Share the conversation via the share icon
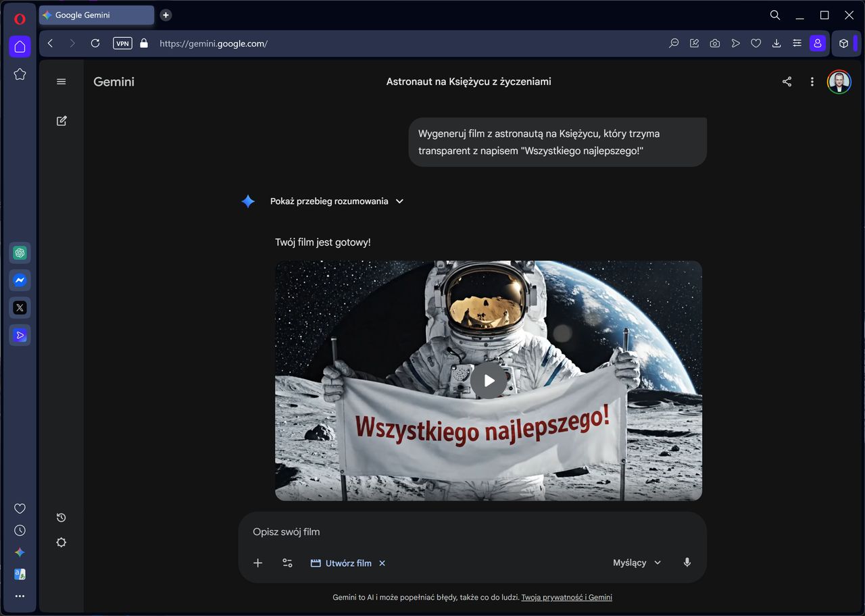Viewport: 865px width, 616px height. tap(786, 81)
